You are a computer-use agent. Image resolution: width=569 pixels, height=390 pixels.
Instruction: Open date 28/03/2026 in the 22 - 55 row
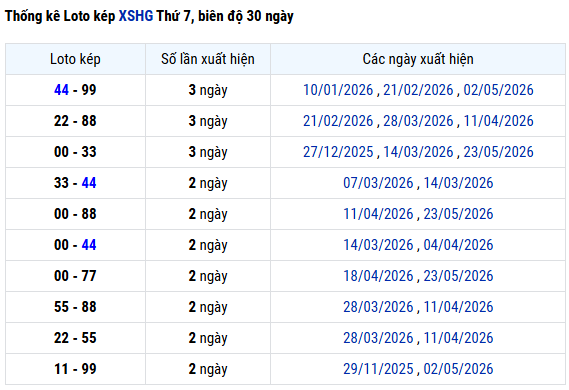(378, 338)
